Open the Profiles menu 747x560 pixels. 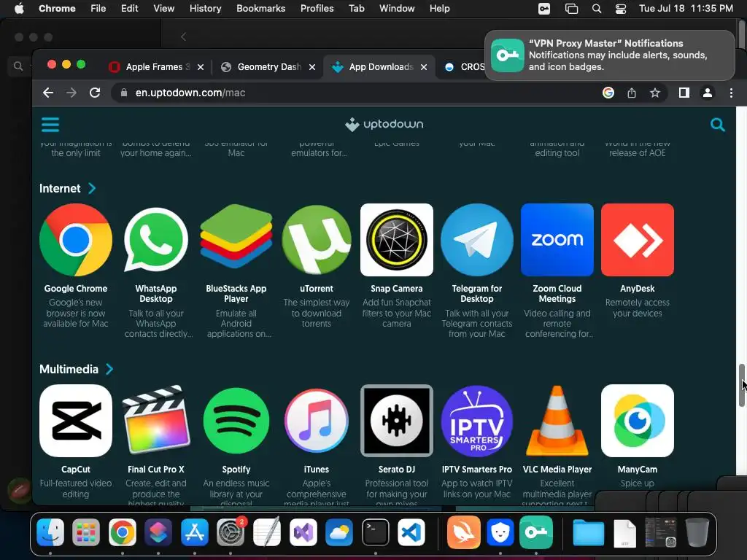(317, 9)
